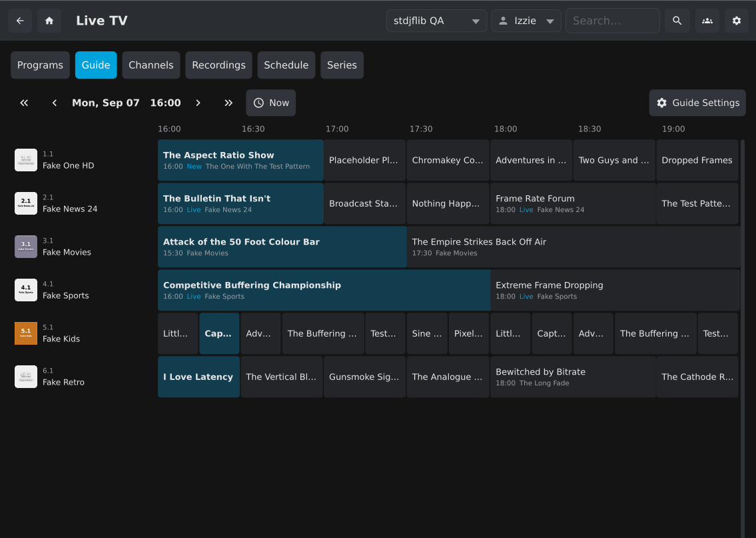Click the guide vertical scrollbar

point(743,338)
